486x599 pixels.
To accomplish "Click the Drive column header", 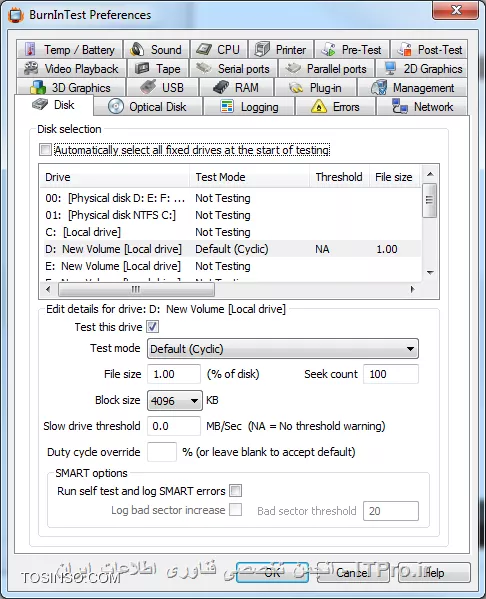I will click(x=115, y=177).
